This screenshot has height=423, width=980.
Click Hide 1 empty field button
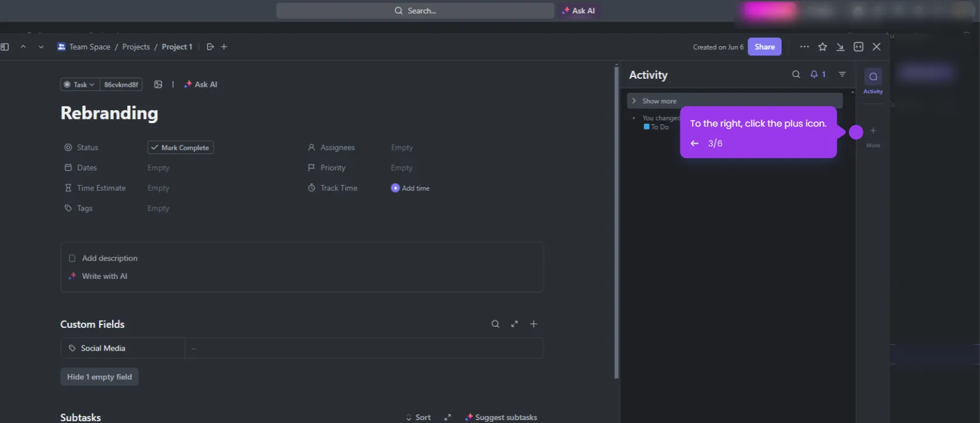pyautogui.click(x=100, y=377)
